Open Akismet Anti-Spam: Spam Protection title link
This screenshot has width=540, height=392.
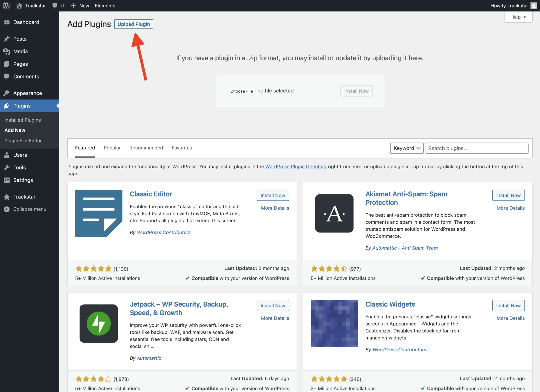[406, 198]
